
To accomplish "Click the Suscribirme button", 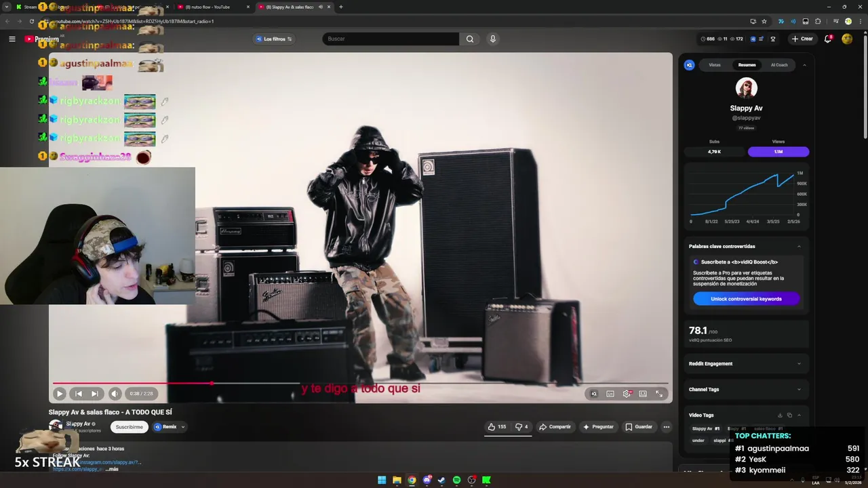I will point(129,427).
